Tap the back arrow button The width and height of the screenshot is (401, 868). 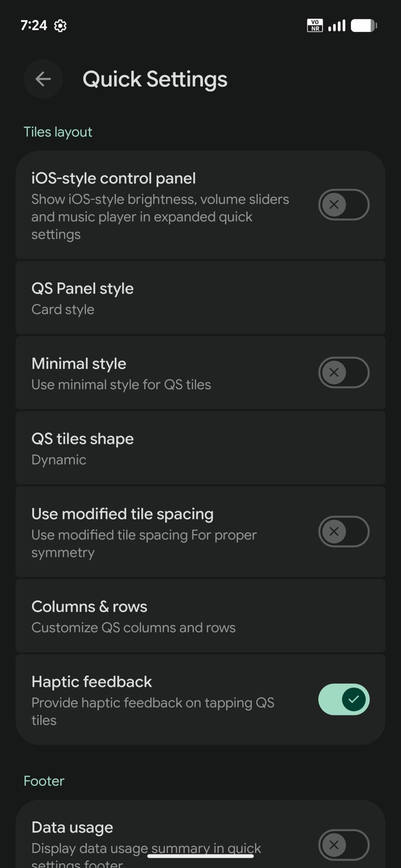click(43, 79)
